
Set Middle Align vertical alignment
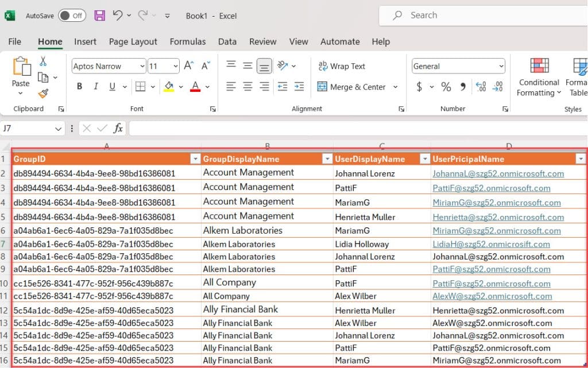pyautogui.click(x=247, y=65)
